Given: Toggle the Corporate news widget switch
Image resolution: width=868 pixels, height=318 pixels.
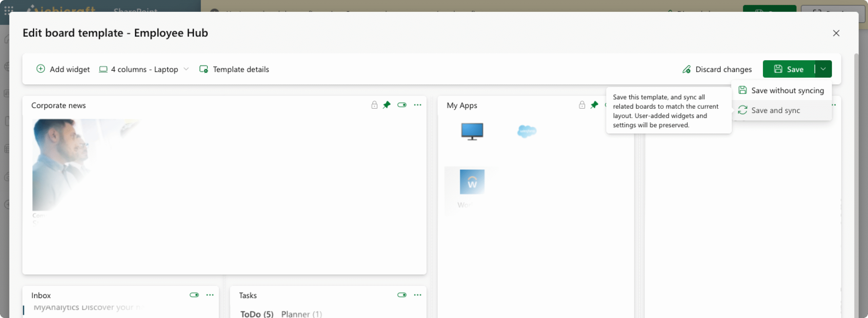Looking at the screenshot, I should point(402,105).
